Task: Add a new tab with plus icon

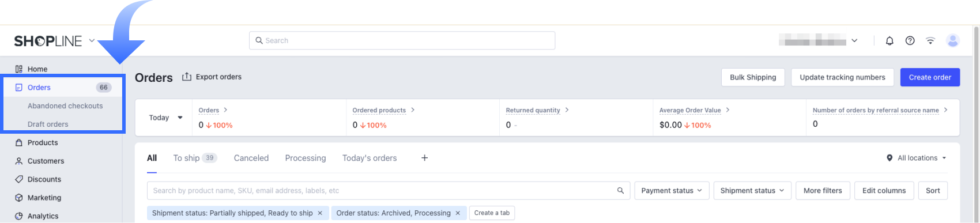Action: [x=424, y=158]
